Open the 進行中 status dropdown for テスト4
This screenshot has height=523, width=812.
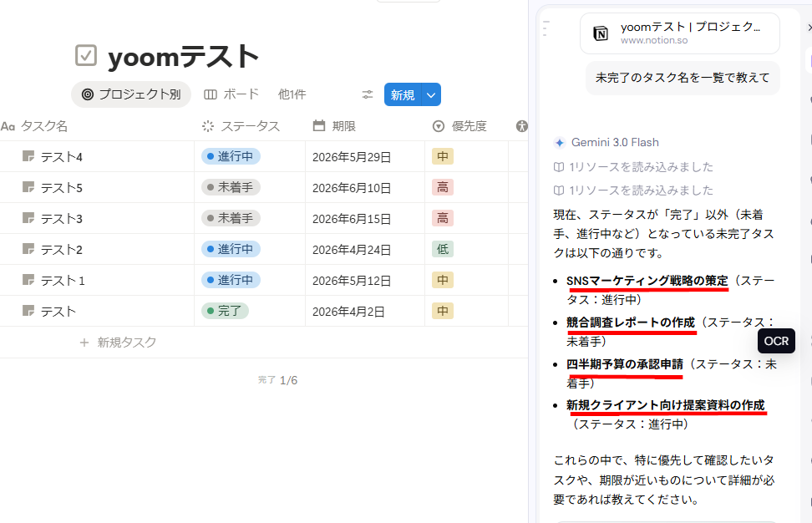(x=231, y=156)
